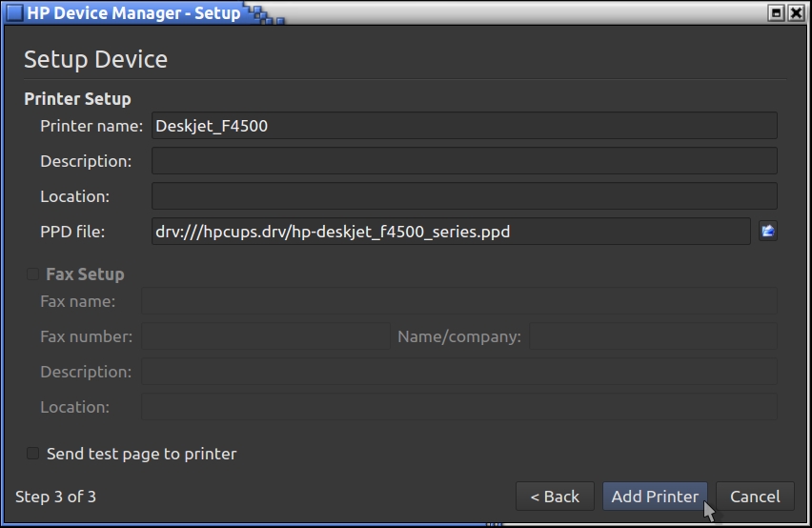Open the window menu icon in title bar

point(14,13)
